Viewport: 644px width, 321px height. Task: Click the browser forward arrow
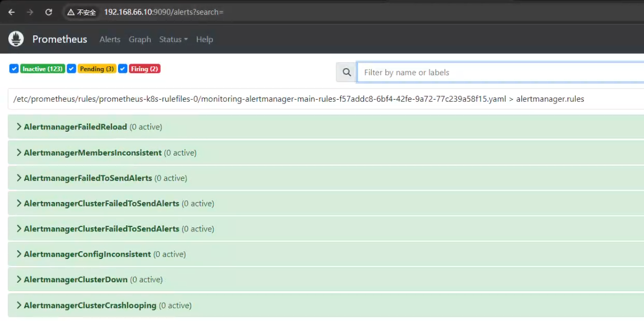30,12
